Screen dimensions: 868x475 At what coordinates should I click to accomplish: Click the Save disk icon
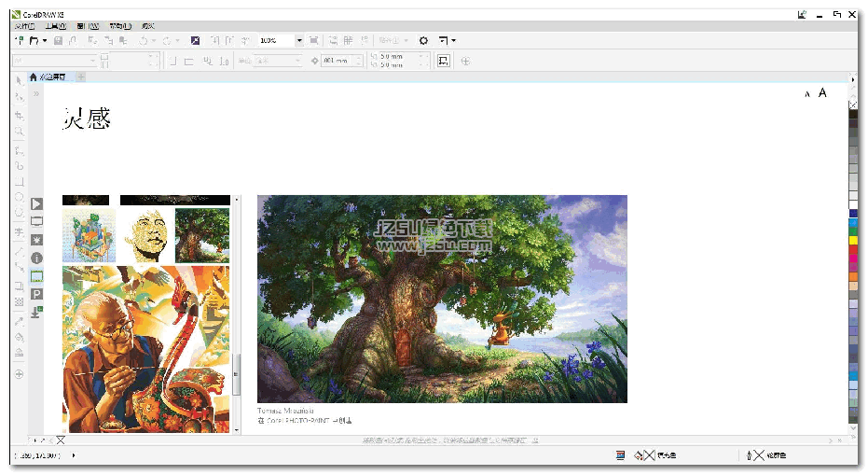[x=58, y=40]
